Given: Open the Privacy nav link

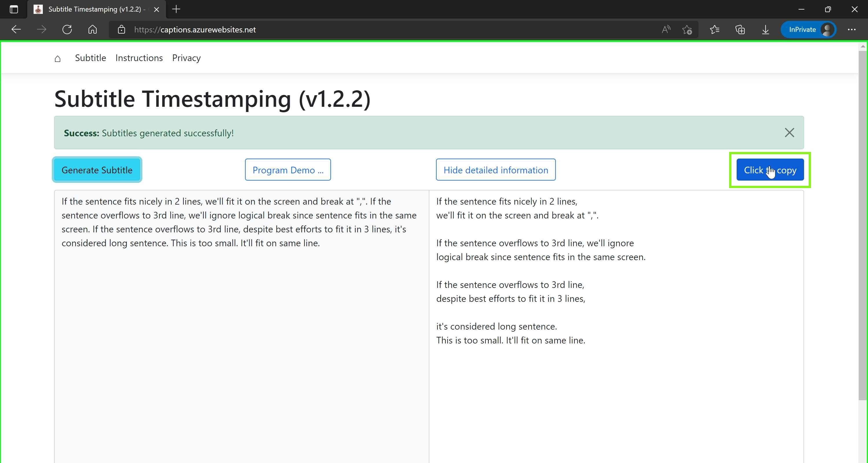Looking at the screenshot, I should [186, 58].
